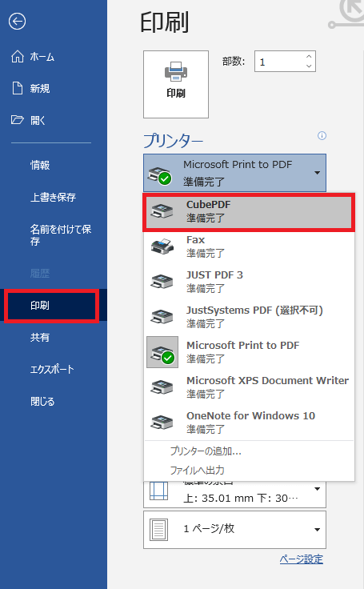Click the XPS Document Writer printer icon
Viewport: 364px width, 589px height.
tap(162, 387)
